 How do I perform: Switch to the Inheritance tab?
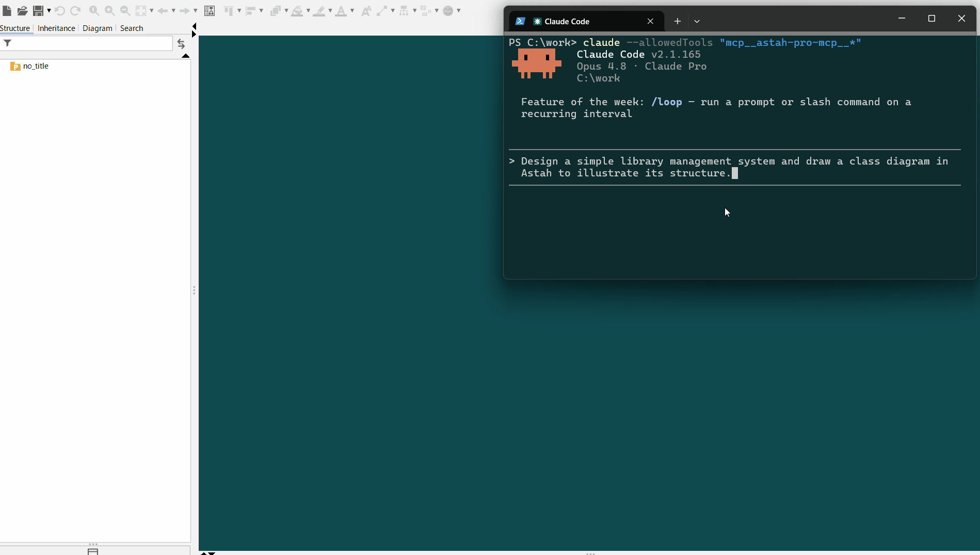click(56, 28)
